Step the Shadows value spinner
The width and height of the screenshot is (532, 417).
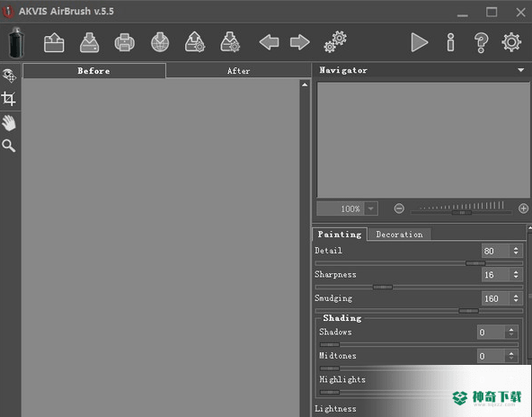tap(511, 333)
